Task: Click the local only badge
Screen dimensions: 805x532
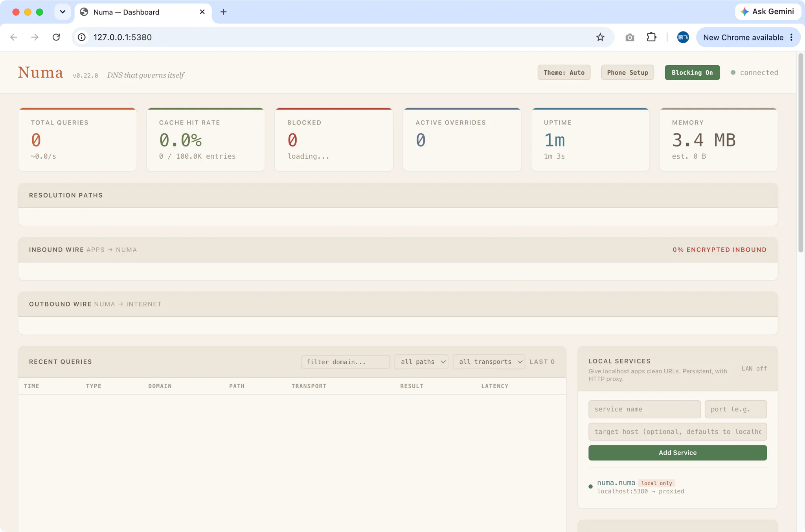Action: pos(656,483)
